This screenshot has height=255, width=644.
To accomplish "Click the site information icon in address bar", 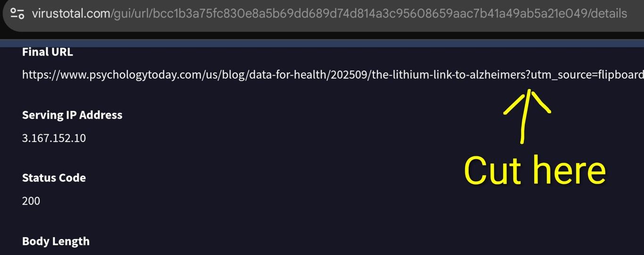I will point(17,13).
